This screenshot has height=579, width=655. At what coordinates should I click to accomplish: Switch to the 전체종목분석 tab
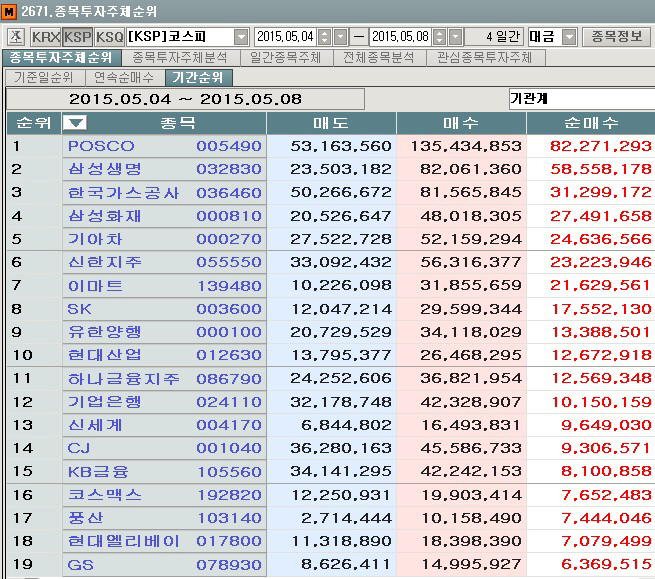pos(378,58)
